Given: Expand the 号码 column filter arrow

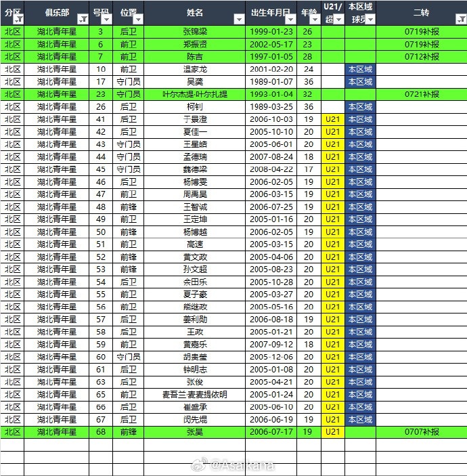Looking at the screenshot, I should click(106, 20).
